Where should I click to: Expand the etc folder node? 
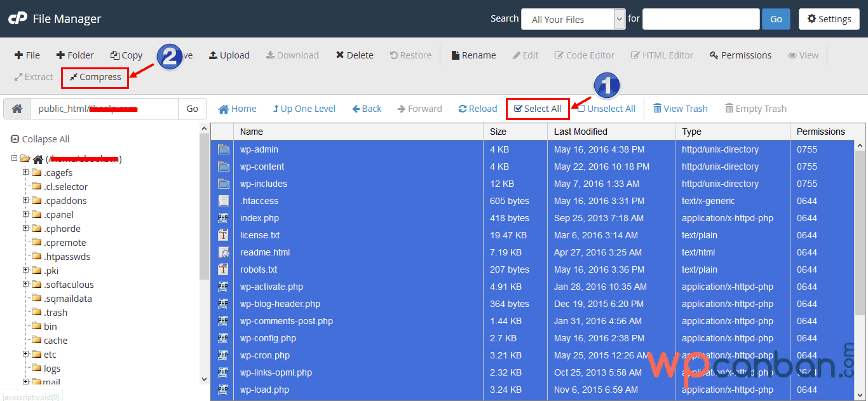tap(26, 354)
